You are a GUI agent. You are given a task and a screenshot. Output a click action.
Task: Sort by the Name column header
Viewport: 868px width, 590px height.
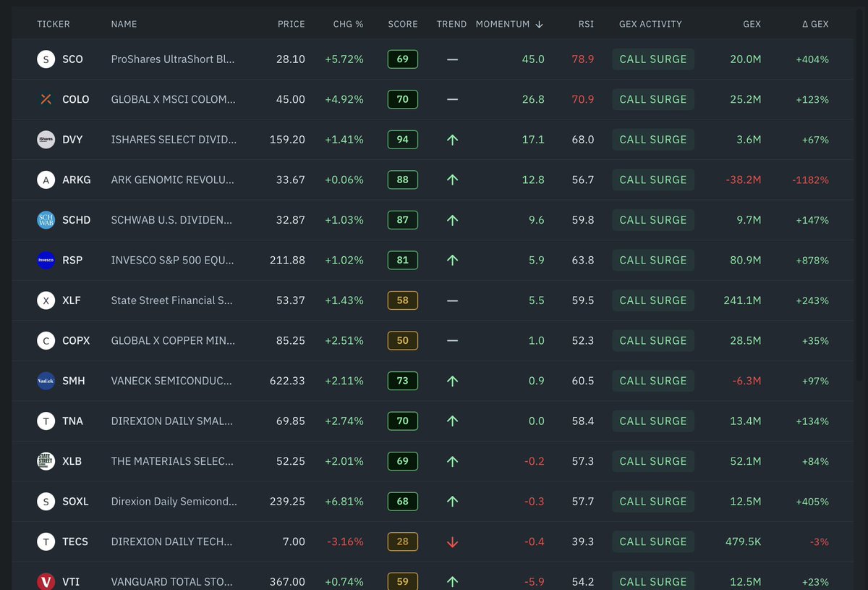124,24
